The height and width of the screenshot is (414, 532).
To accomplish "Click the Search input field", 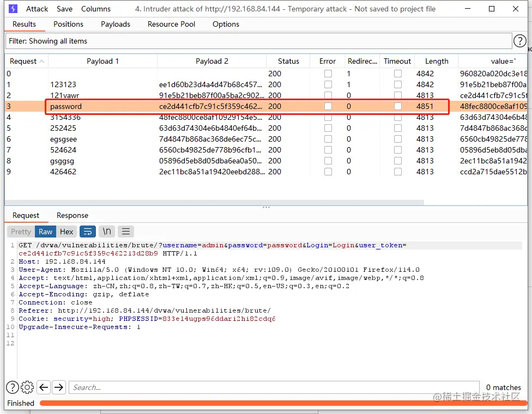I will click(x=274, y=387).
